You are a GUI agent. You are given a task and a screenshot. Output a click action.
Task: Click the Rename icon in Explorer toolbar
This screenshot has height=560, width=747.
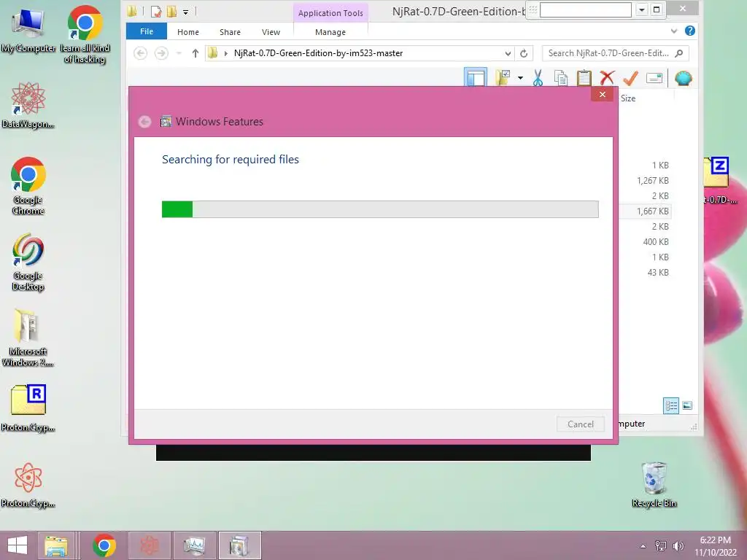[x=654, y=78]
